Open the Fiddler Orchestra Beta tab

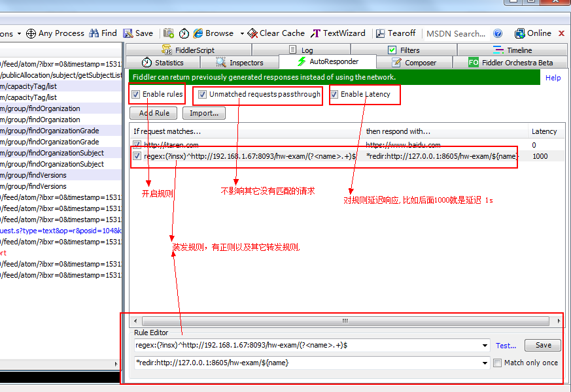[x=510, y=63]
